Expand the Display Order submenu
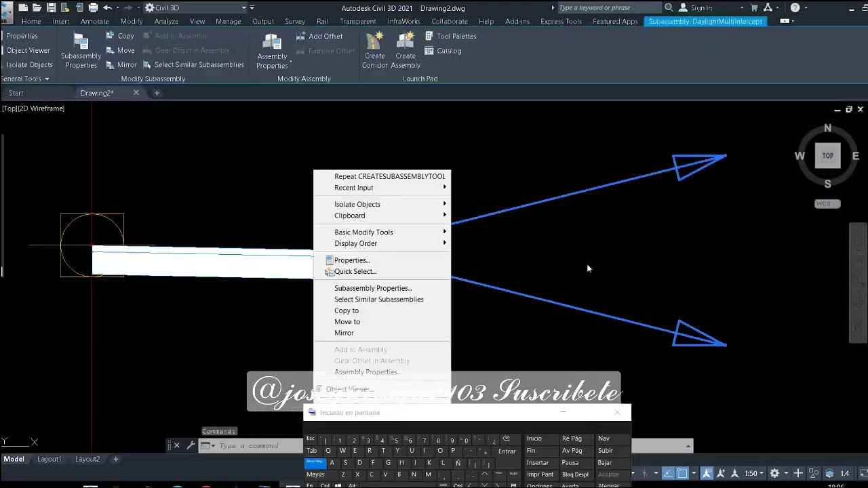The height and width of the screenshot is (488, 868). (x=382, y=243)
